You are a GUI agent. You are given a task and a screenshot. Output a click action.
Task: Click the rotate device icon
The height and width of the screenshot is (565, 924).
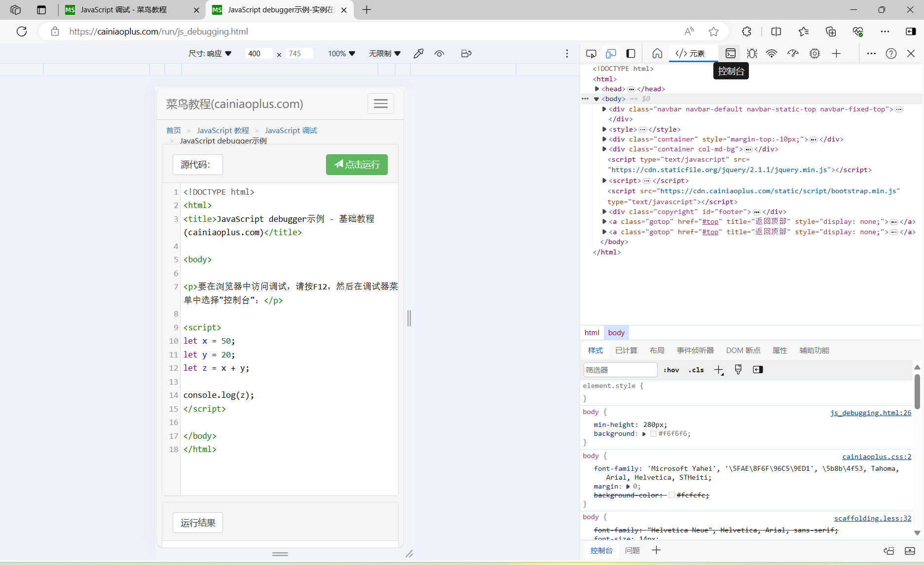pos(466,53)
